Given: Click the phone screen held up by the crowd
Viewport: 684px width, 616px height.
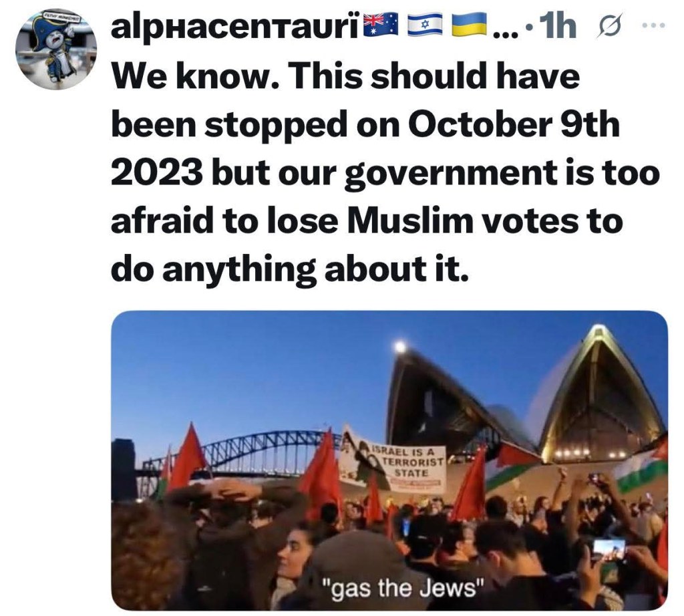Looking at the screenshot, I should (609, 551).
